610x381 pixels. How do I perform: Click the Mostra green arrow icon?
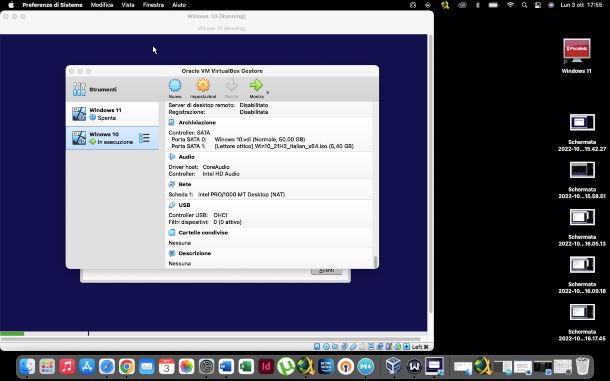(x=256, y=85)
